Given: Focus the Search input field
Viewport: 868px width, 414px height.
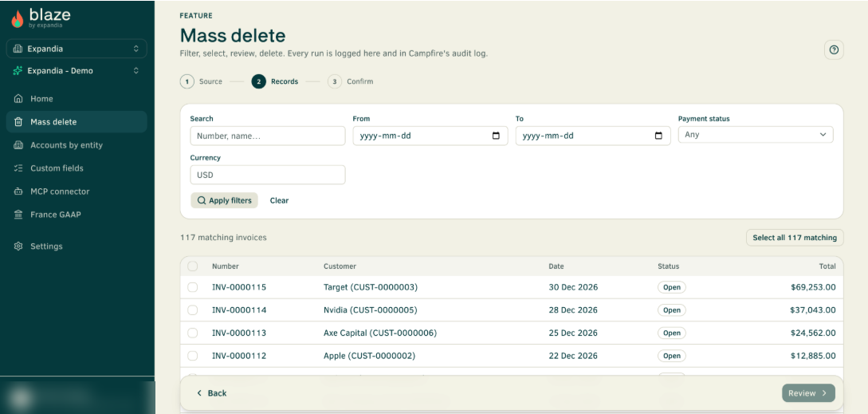Looking at the screenshot, I should click(267, 136).
